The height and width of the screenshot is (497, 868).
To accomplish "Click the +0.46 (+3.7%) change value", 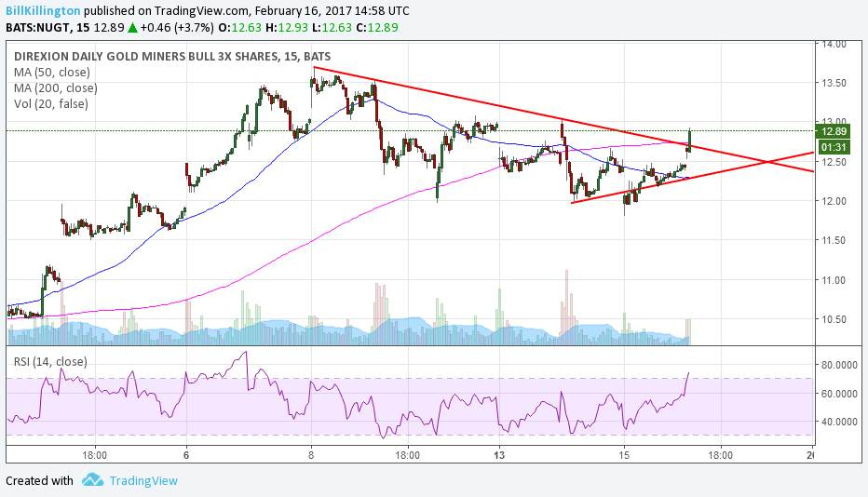I will coord(177,27).
